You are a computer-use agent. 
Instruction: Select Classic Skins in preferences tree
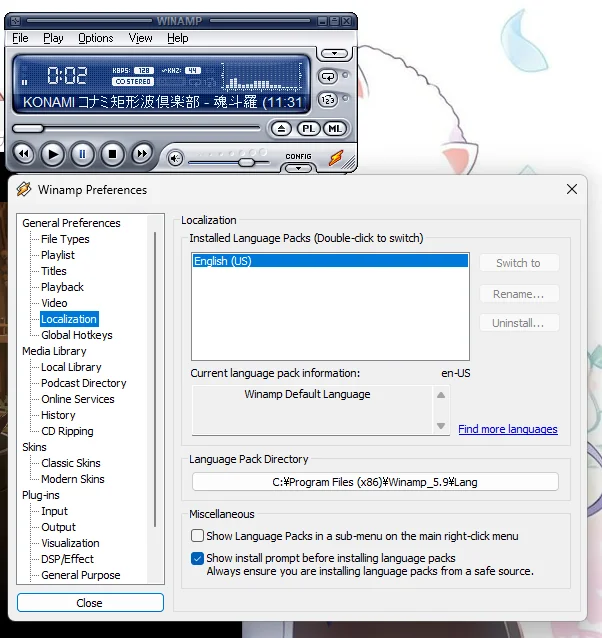(x=70, y=463)
